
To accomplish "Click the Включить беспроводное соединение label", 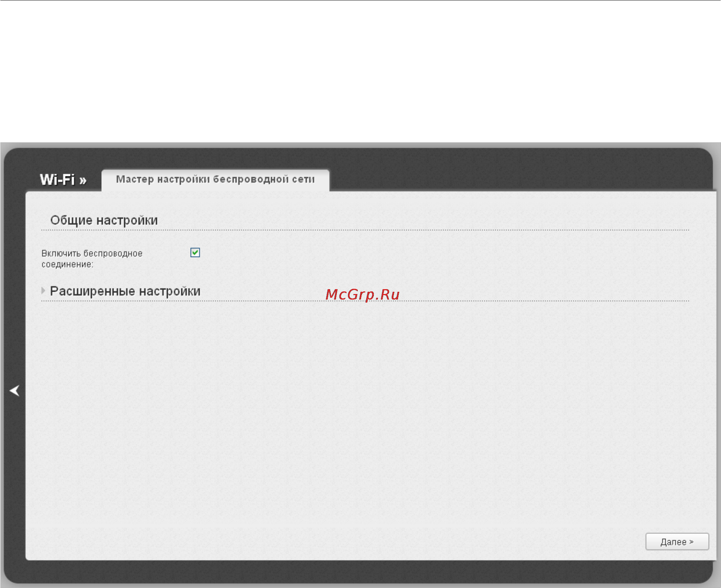I will (92, 259).
